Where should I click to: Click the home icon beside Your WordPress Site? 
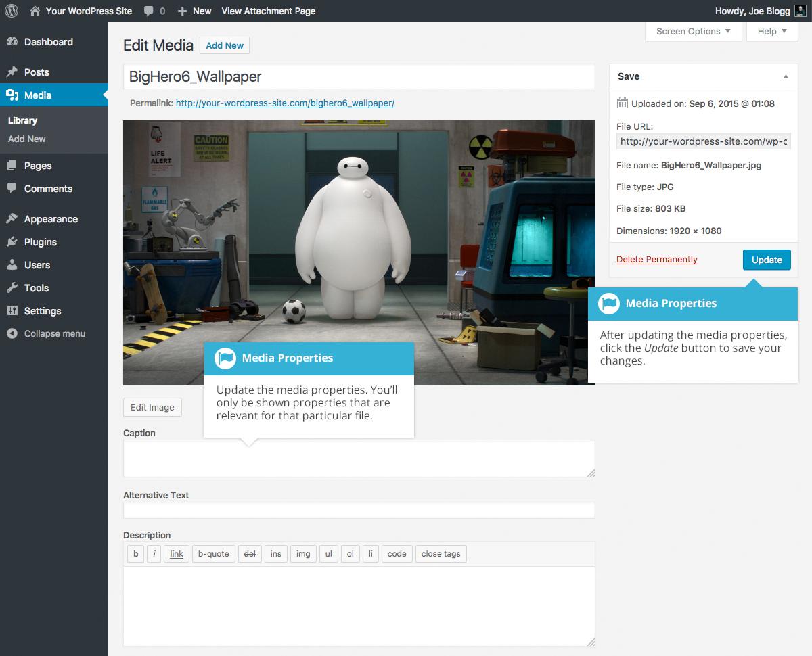[35, 11]
